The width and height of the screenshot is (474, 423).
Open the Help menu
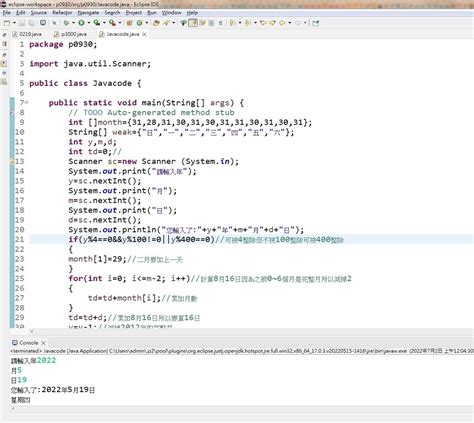click(192, 13)
